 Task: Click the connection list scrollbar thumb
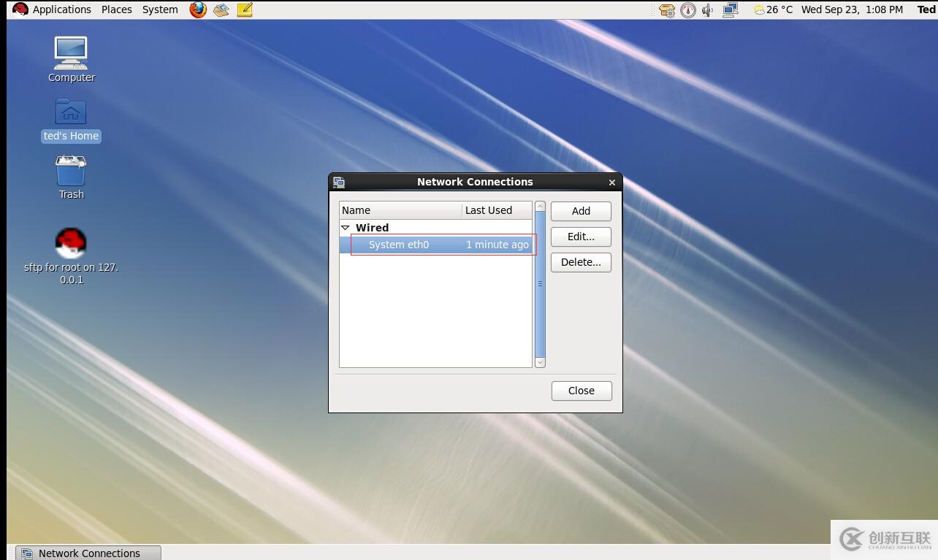click(540, 284)
